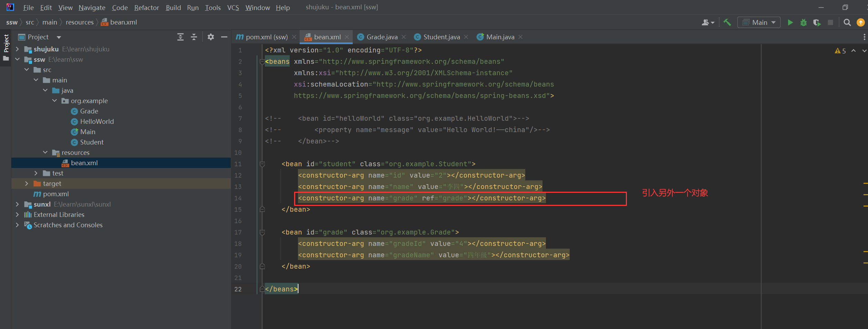The width and height of the screenshot is (868, 329).
Task: Collapse the org.example package
Action: (54, 101)
